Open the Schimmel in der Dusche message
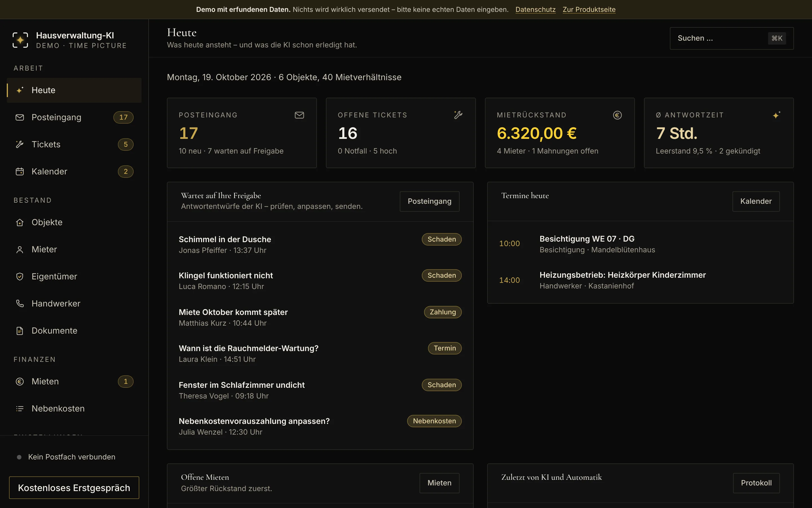Viewport: 812px width, 508px height. point(320,245)
